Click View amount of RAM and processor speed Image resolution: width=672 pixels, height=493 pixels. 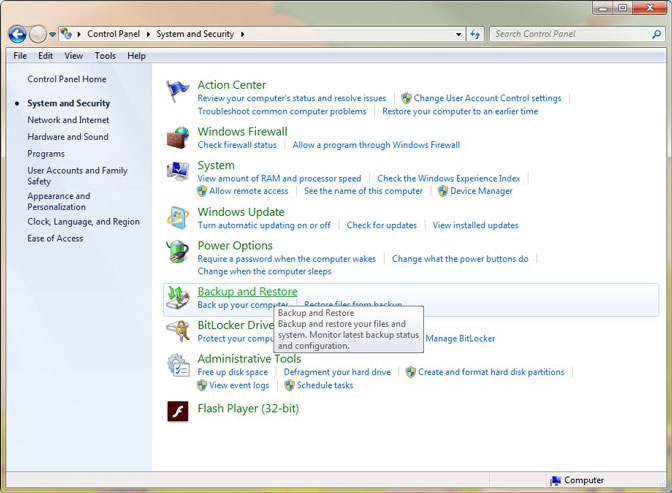point(279,178)
